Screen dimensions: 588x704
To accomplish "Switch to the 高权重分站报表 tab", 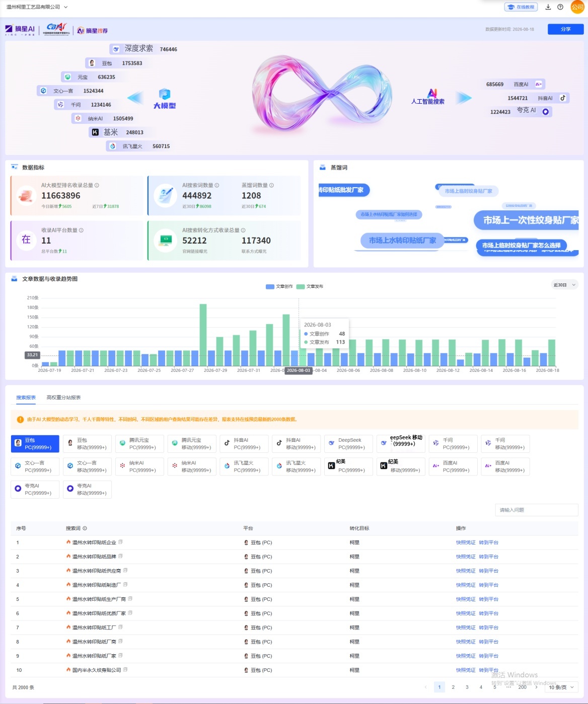I will tap(63, 398).
